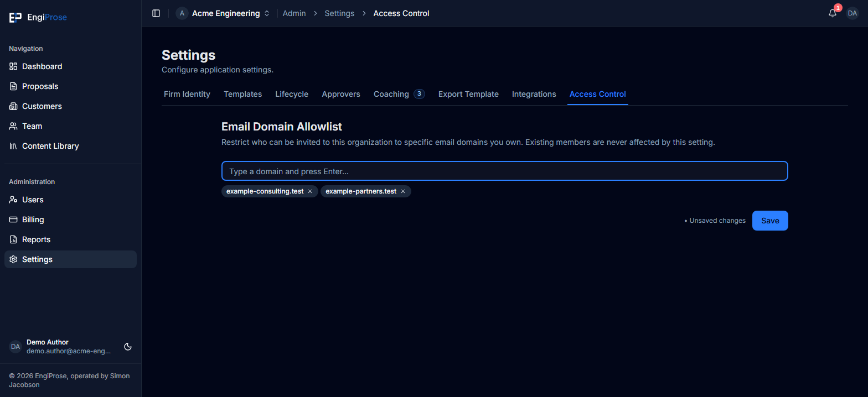Go to Settings breadcrumb
The height and width of the screenshot is (397, 868).
[339, 13]
